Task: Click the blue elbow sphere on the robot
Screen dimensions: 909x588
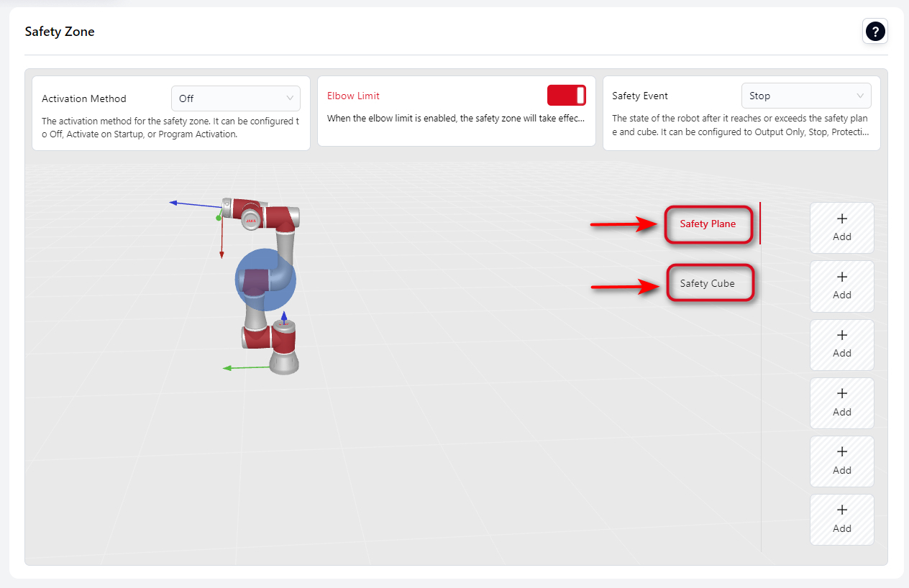Action: (x=265, y=280)
